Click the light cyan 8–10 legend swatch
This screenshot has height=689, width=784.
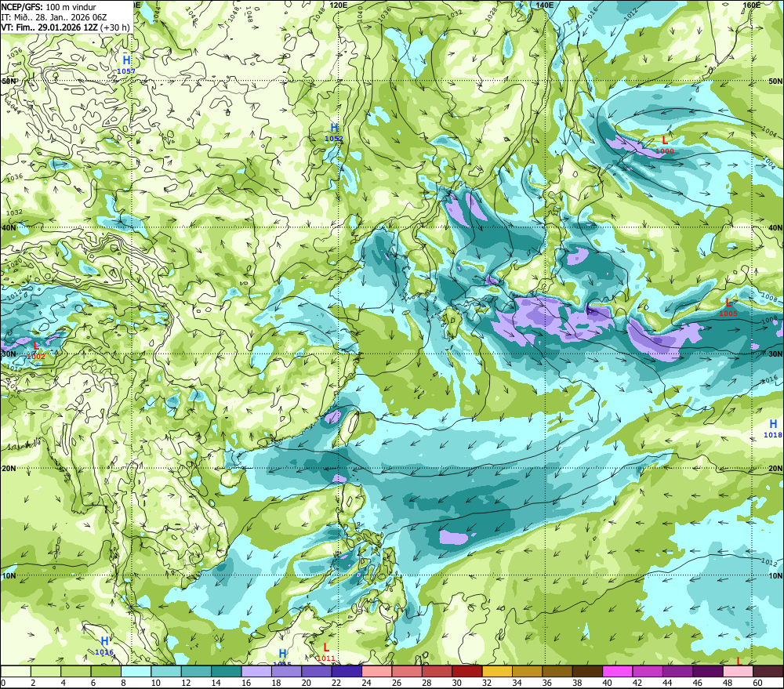pyautogui.click(x=136, y=671)
